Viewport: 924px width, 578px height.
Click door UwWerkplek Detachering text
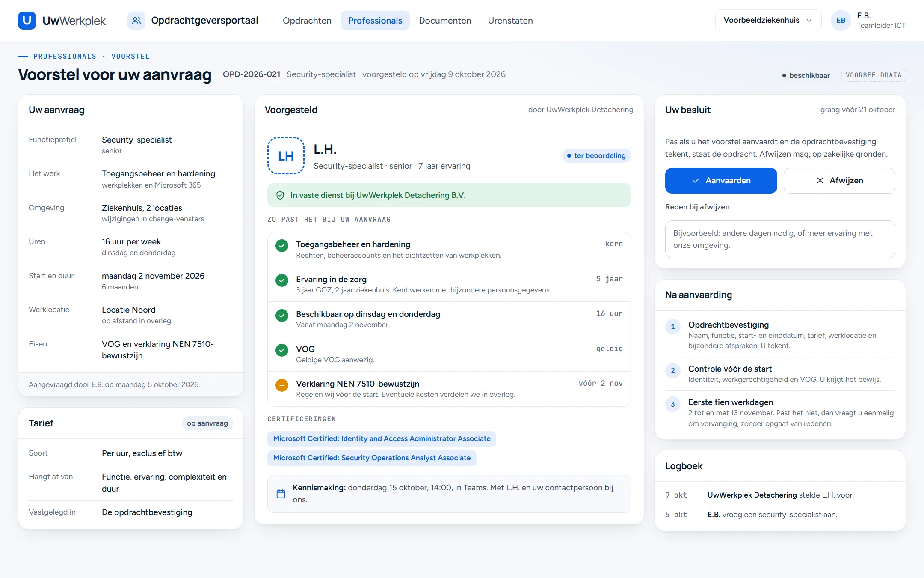click(581, 110)
